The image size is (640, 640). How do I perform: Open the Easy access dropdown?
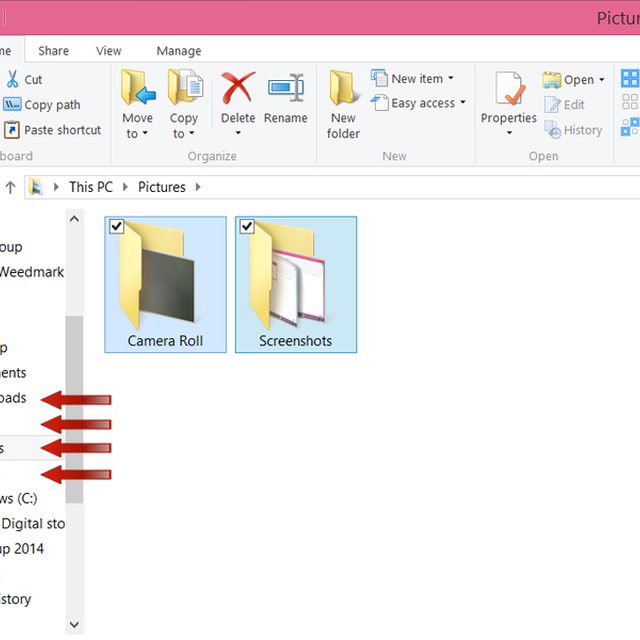point(418,103)
